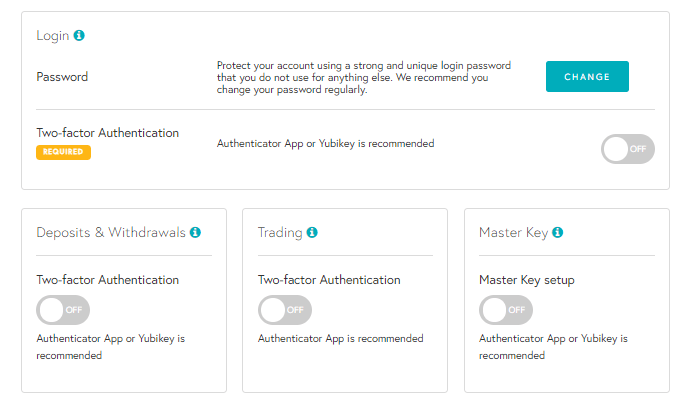The image size is (682, 408).
Task: Switch on the Trading two-factor toggle
Action: click(x=285, y=310)
